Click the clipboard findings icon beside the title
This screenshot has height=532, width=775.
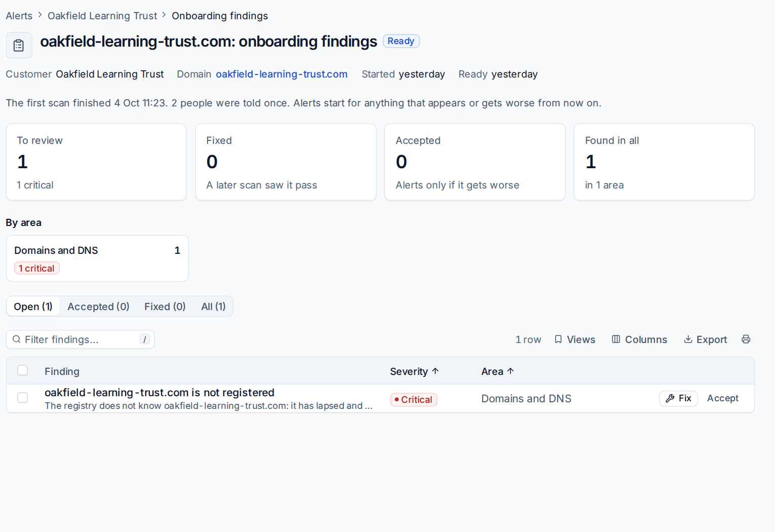[19, 46]
